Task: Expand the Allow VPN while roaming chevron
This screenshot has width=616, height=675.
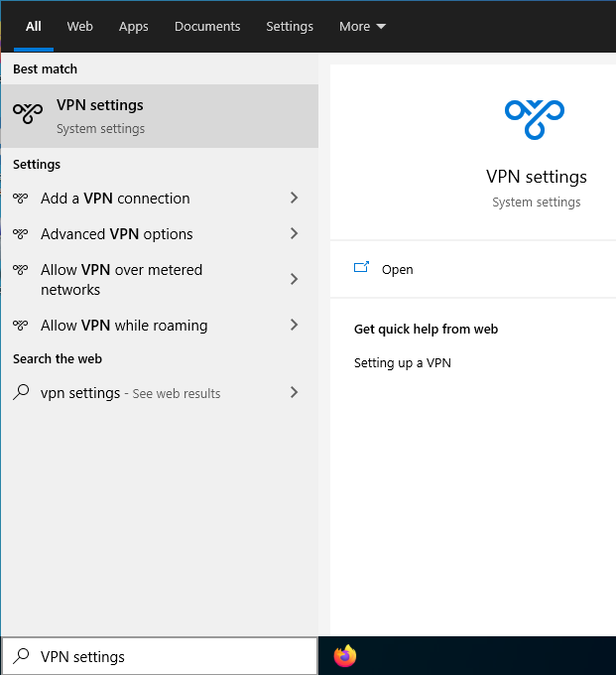Action: point(295,325)
